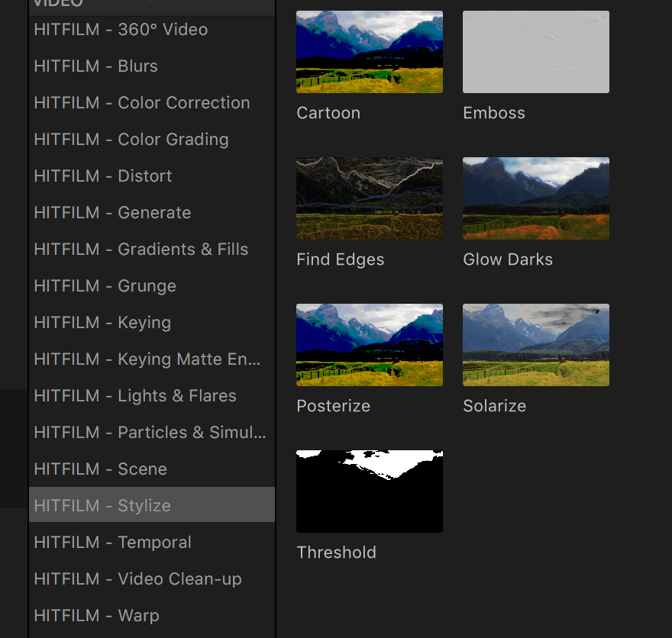Click the Posterize effect thumbnail
Image resolution: width=672 pixels, height=638 pixels.
tap(370, 345)
